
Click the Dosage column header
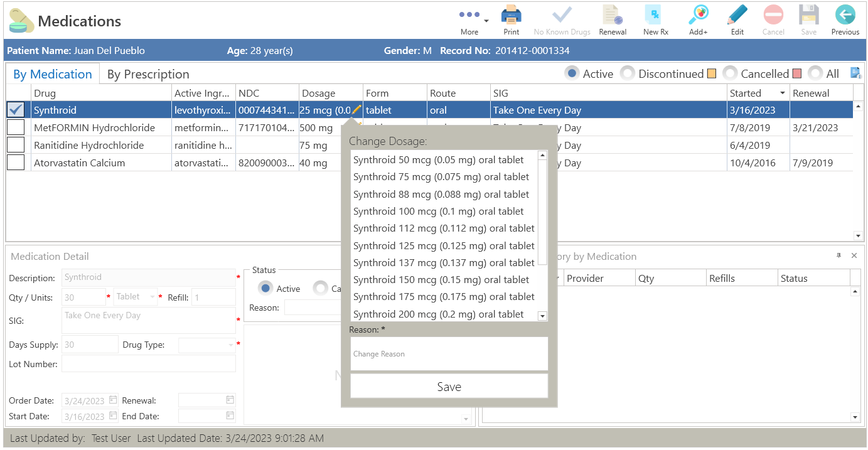331,93
